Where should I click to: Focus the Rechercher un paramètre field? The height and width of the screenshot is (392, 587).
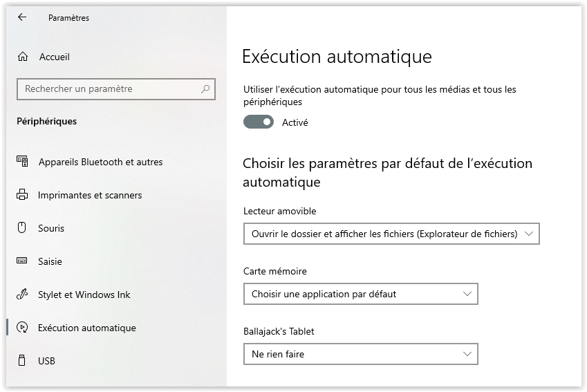pyautogui.click(x=116, y=89)
